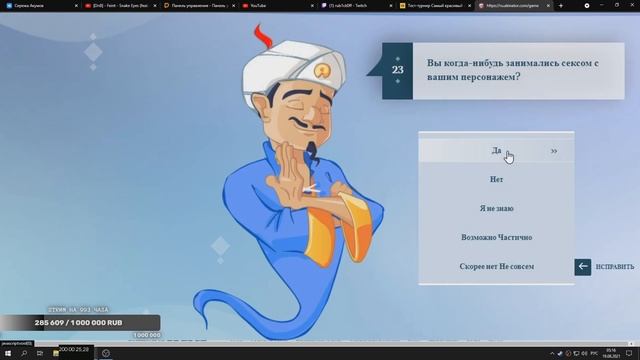This screenshot has width=640, height=360.
Task: Open the circular app icon on taskbar
Action: coord(106,353)
